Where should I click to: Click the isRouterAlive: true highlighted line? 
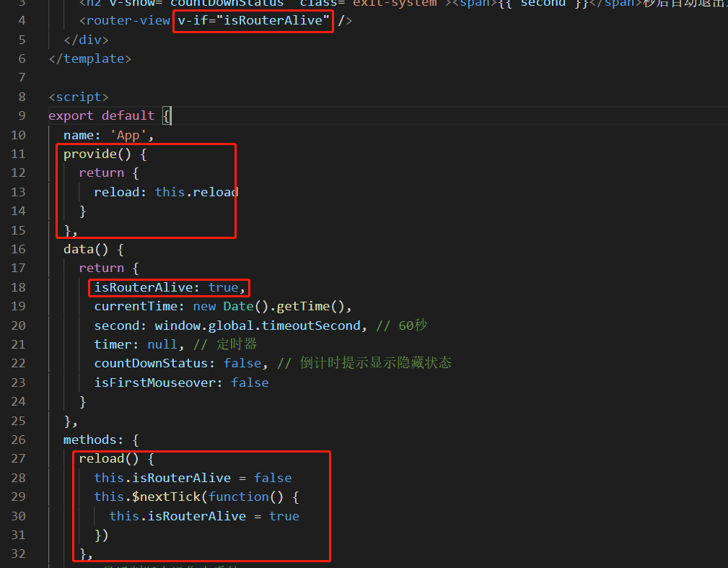(x=167, y=287)
